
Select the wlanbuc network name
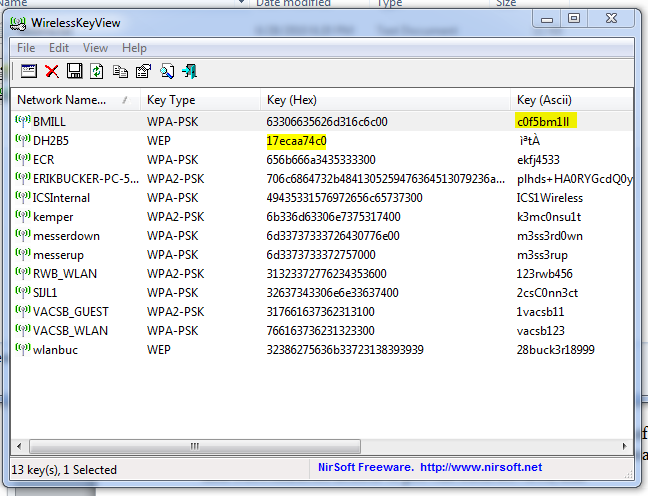(55, 350)
